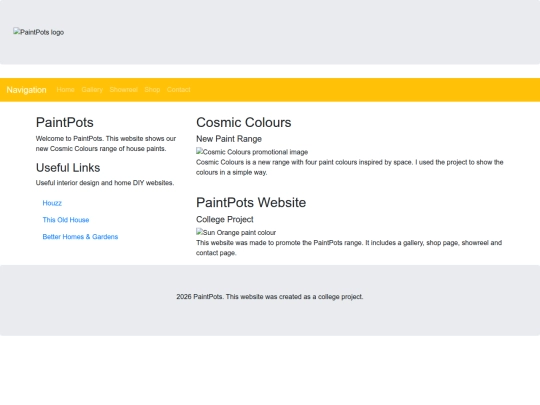Click the Navigation brand label
Viewport: 540px width, 405px height.
click(x=27, y=90)
